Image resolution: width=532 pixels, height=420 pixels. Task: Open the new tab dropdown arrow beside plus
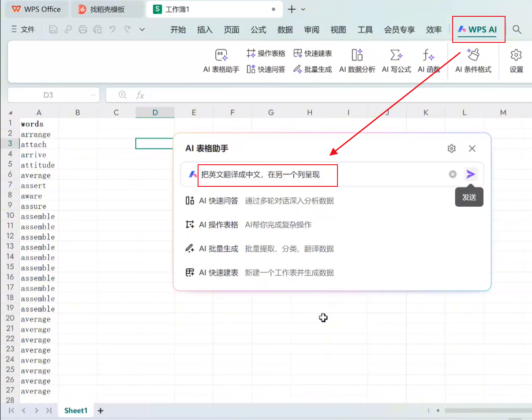[x=303, y=9]
